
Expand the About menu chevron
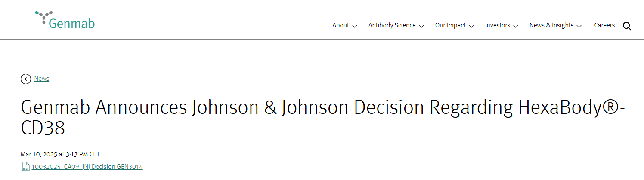pyautogui.click(x=355, y=26)
